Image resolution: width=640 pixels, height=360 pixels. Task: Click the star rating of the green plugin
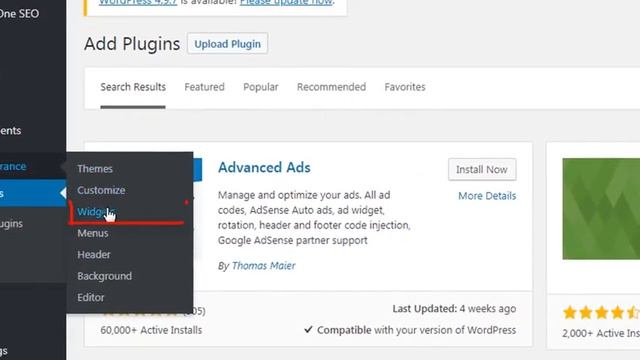(601, 313)
